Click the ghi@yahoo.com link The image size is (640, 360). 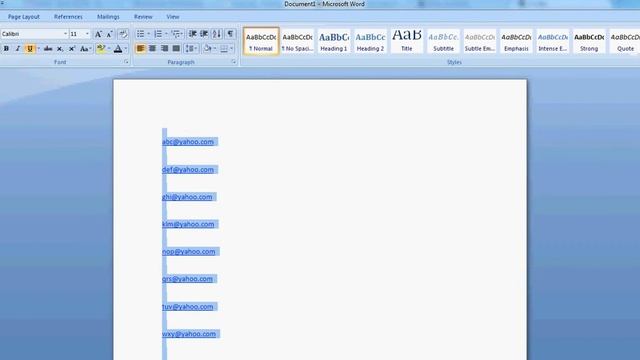coord(187,197)
